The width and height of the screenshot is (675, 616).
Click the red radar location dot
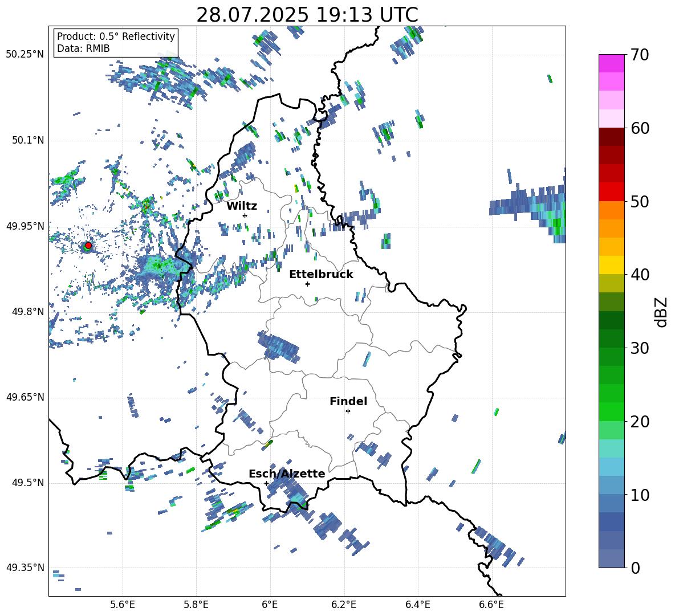coord(88,246)
